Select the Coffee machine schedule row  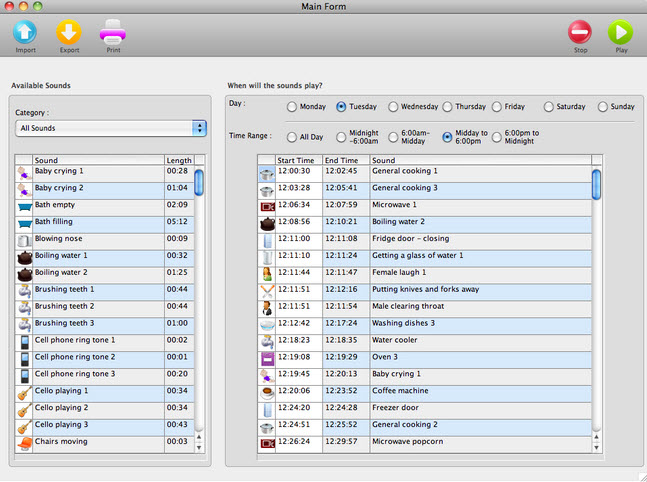tap(480, 392)
